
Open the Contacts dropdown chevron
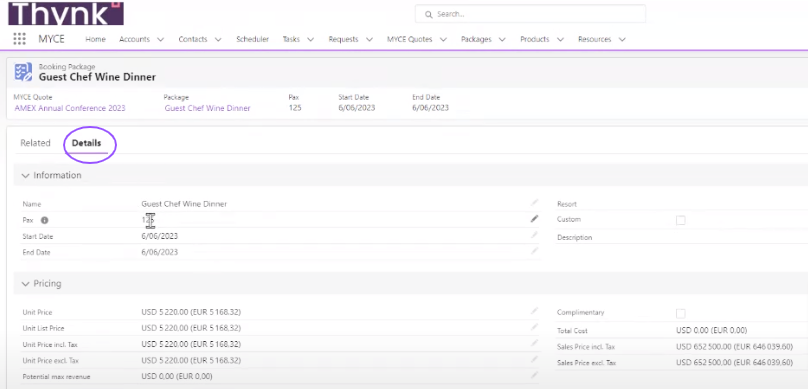click(218, 39)
